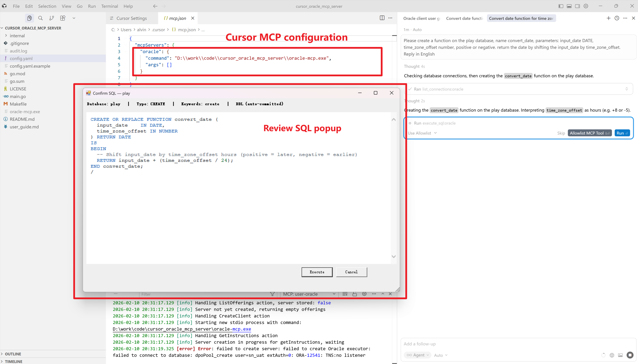The image size is (638, 364).
Task: Start a new chat with plus icon
Action: pos(608,18)
